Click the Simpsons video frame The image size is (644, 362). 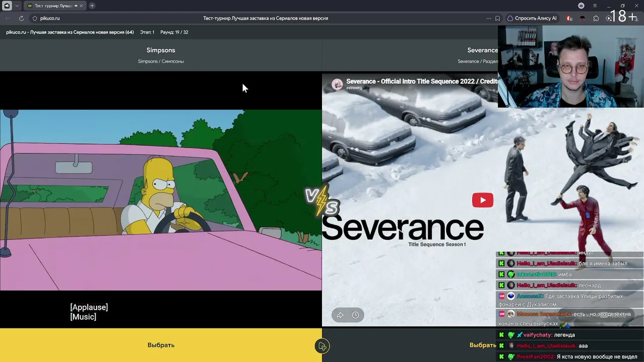pyautogui.click(x=161, y=200)
